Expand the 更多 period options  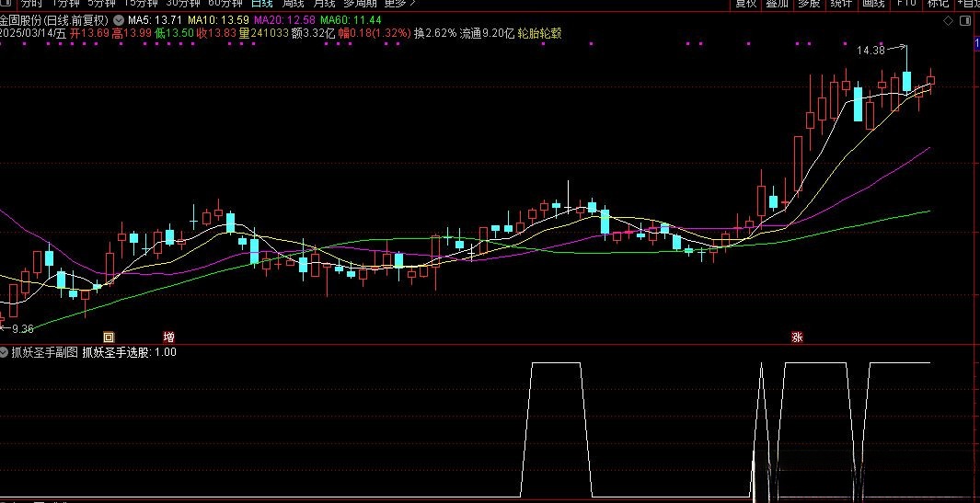(x=399, y=3)
